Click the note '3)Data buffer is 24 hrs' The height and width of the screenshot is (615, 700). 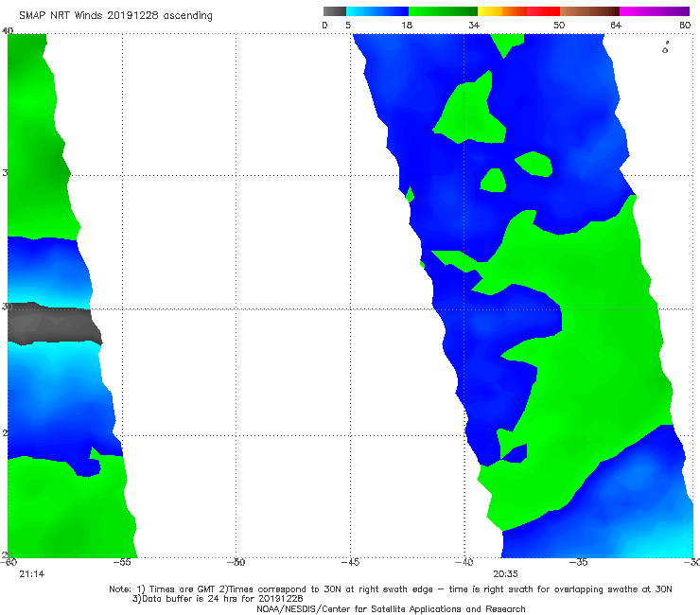[x=218, y=599]
